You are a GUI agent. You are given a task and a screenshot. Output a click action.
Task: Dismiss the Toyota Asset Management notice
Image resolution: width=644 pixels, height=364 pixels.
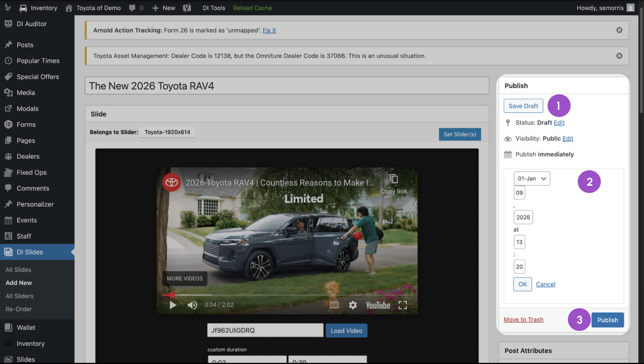pos(619,56)
